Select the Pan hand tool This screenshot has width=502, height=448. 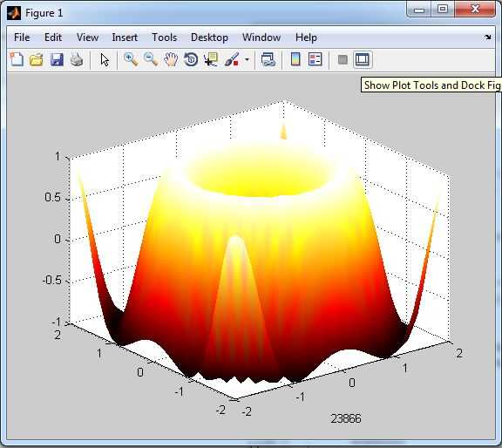pos(171,59)
